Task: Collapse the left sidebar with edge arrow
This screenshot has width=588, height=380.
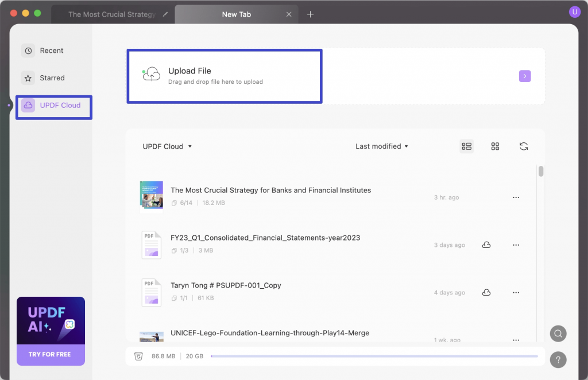Action: (x=9, y=105)
